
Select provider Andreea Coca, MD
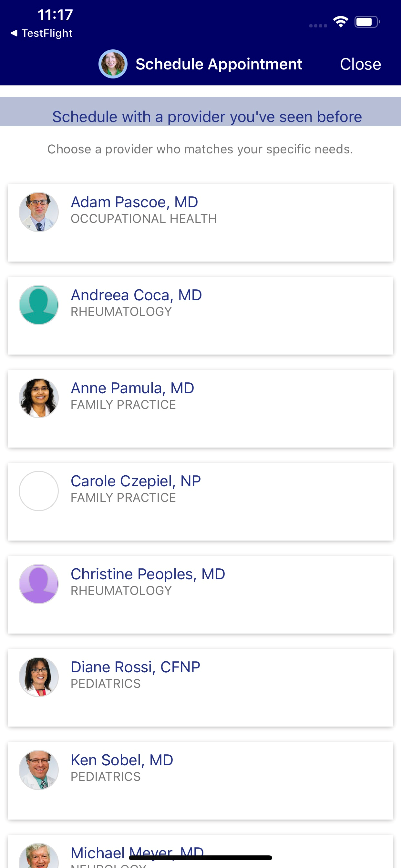coord(200,316)
